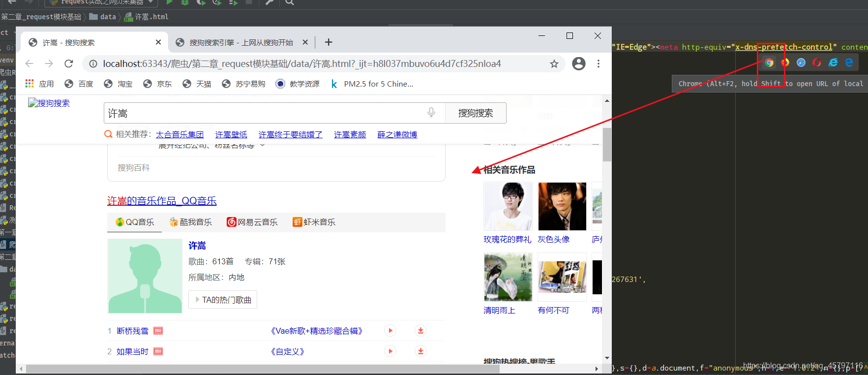Bookmark this page with star icon
This screenshot has height=375, width=868.
[554, 63]
